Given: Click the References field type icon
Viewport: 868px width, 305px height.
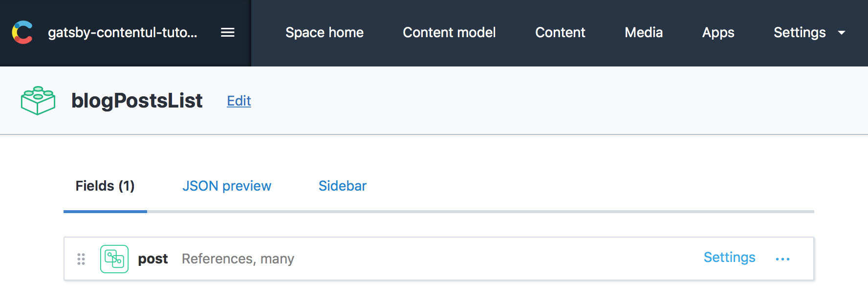Looking at the screenshot, I should pyautogui.click(x=114, y=259).
